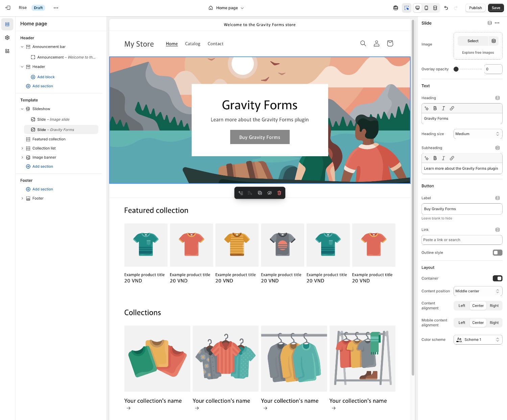Open Slide panel three-dot menu

497,23
